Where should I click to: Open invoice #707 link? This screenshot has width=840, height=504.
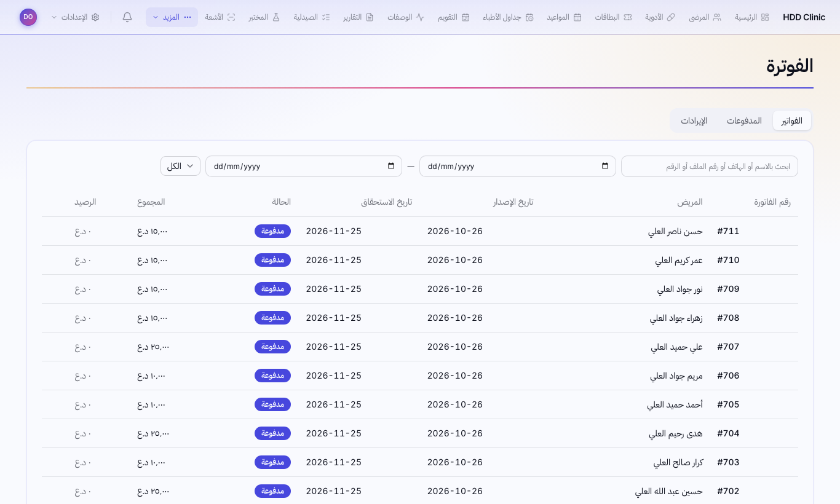pos(728,347)
